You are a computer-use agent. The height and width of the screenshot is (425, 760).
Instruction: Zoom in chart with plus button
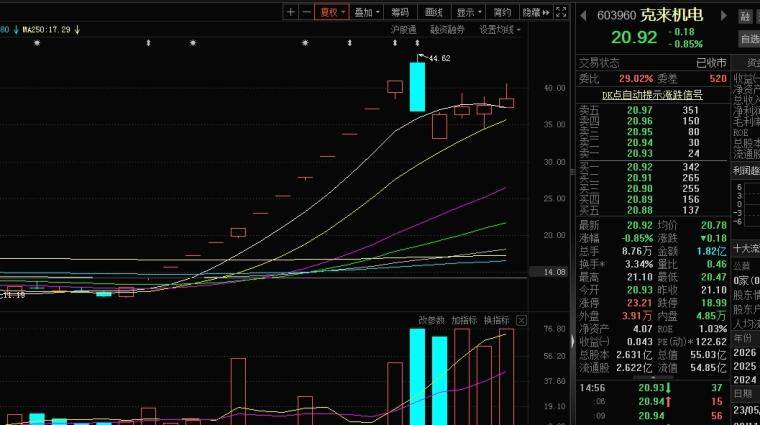[x=290, y=12]
